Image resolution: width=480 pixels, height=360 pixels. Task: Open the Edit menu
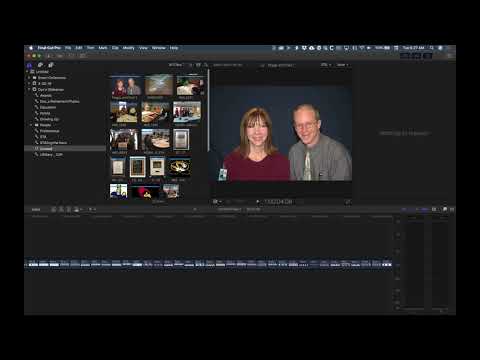pos(79,48)
